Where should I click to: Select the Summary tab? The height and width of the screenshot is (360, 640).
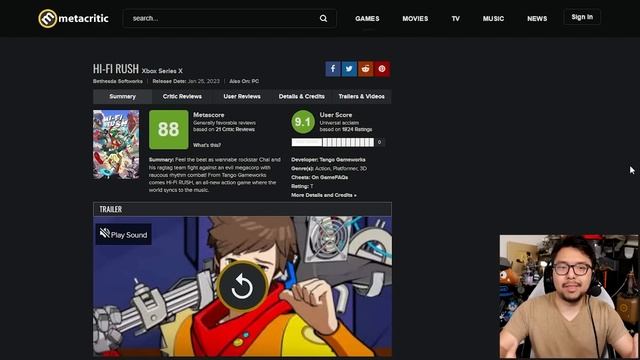[122, 96]
